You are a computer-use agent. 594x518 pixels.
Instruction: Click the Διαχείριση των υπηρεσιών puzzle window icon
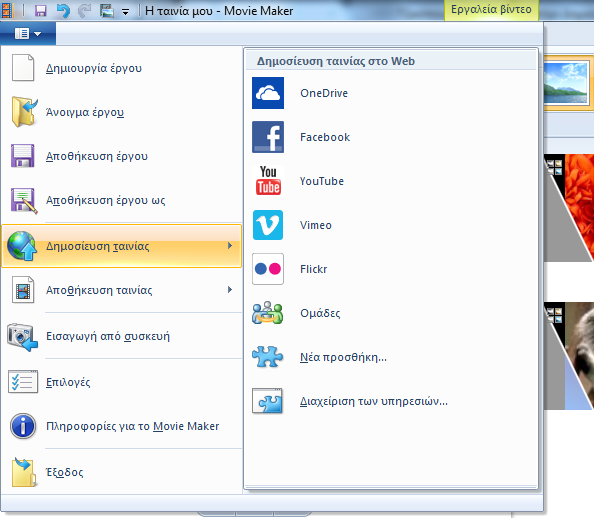(x=267, y=401)
